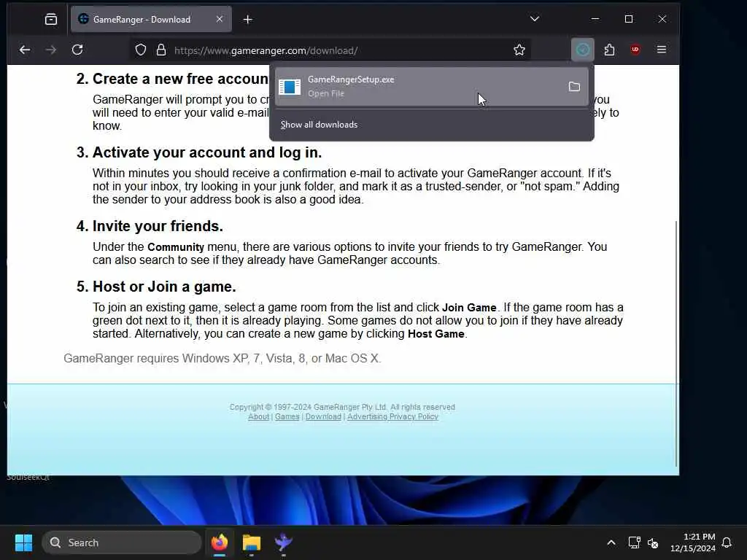Click Show all downloads
Image resolution: width=747 pixels, height=560 pixels.
coord(319,125)
